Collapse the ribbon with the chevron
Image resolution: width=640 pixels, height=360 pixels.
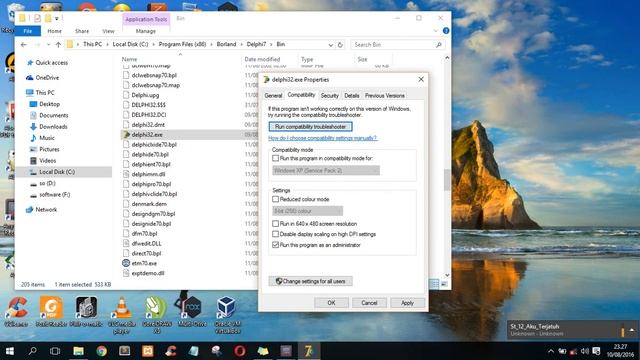tap(436, 31)
